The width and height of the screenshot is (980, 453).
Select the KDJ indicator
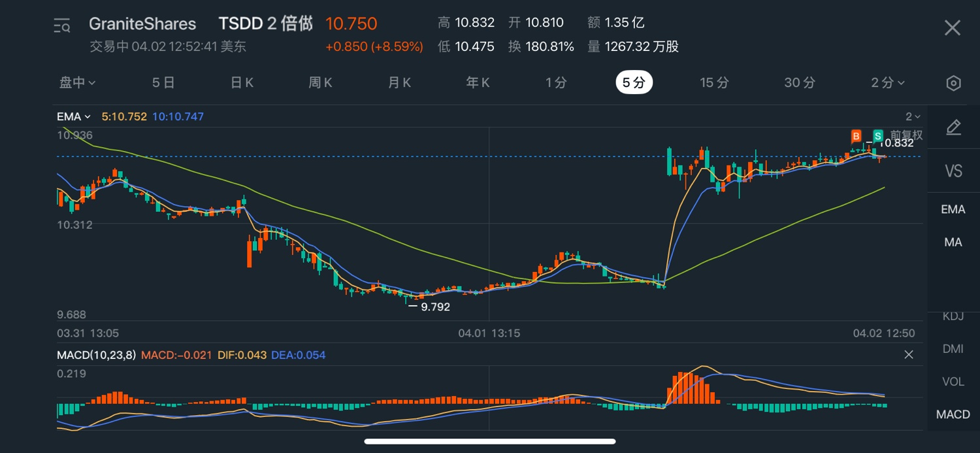[953, 317]
